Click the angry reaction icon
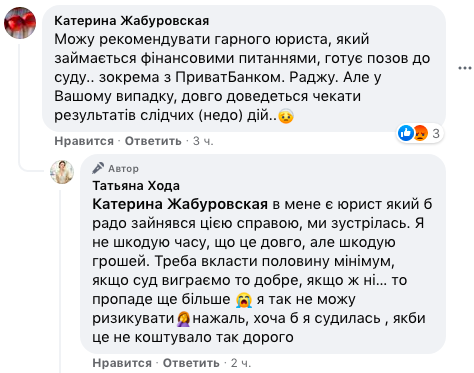Screen dimensions: 474x373 421,133
